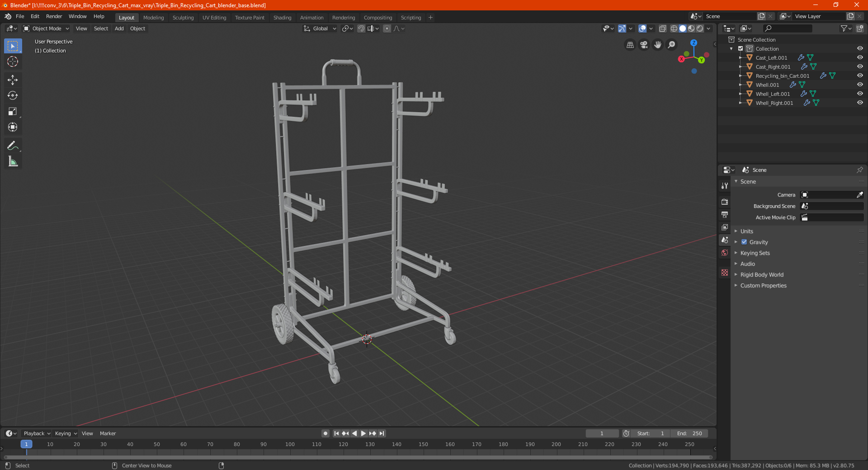Open the Render properties tab

725,202
